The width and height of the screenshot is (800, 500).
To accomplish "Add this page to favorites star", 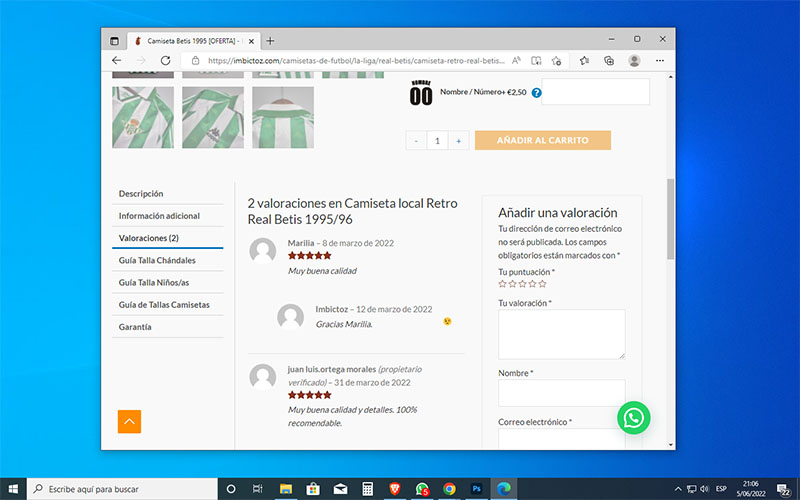I will [x=556, y=61].
